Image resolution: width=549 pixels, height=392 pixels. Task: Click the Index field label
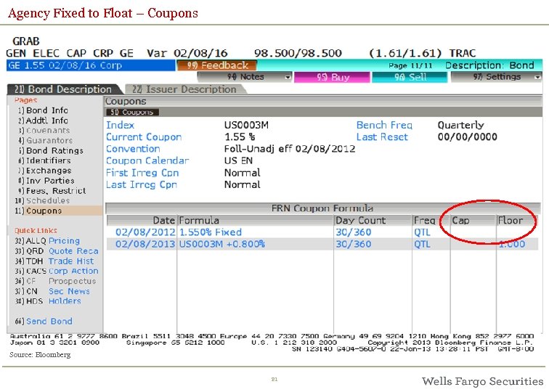(x=120, y=126)
